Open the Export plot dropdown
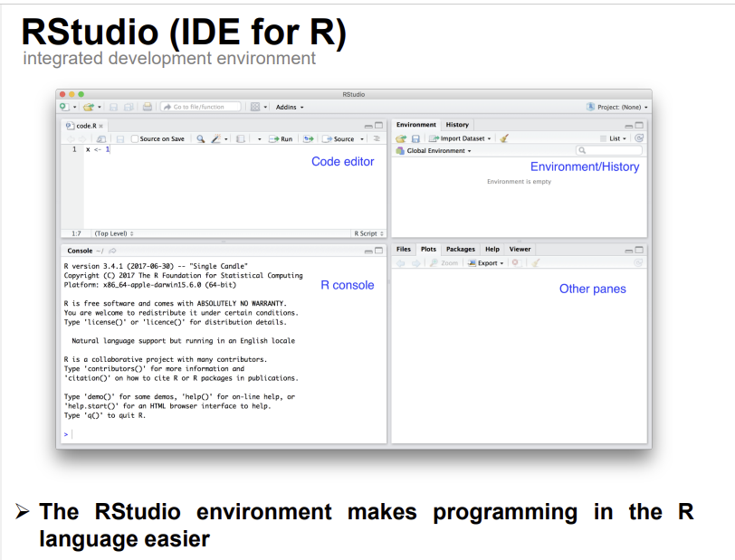 [486, 263]
